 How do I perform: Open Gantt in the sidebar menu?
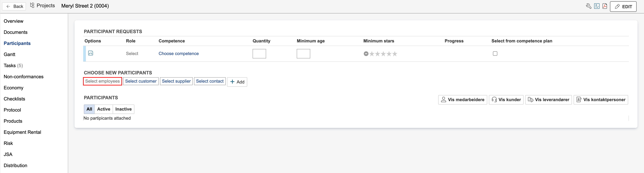click(9, 54)
